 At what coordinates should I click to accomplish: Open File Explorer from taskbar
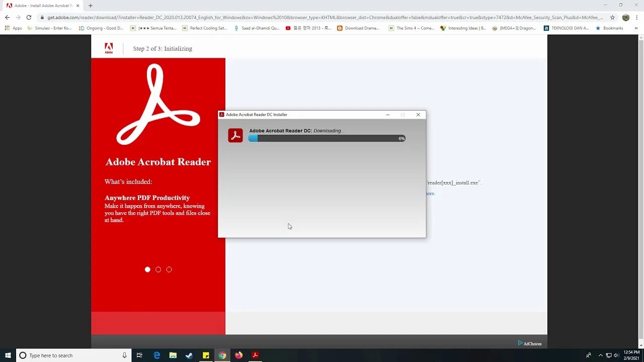(x=173, y=355)
